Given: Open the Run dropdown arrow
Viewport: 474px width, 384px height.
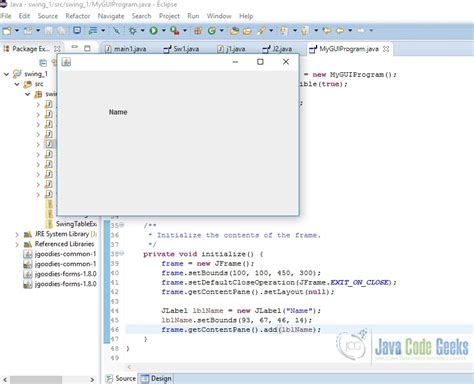Looking at the screenshot, I should coord(164,31).
